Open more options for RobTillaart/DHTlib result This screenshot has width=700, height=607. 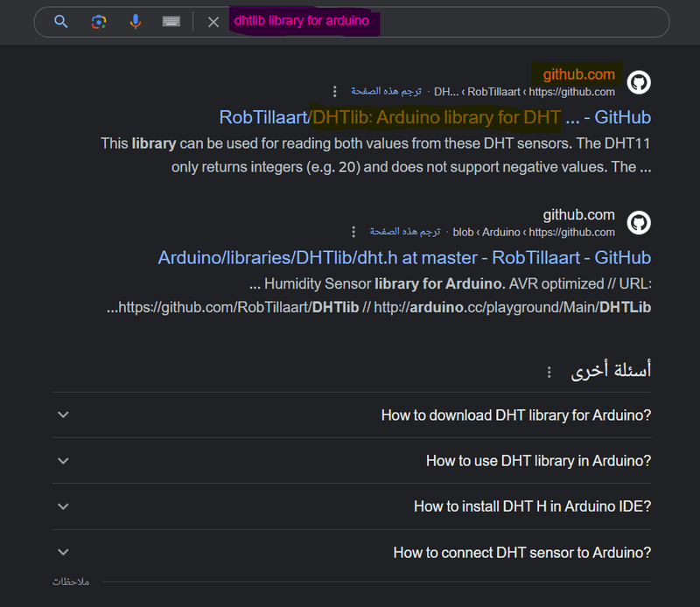(335, 92)
